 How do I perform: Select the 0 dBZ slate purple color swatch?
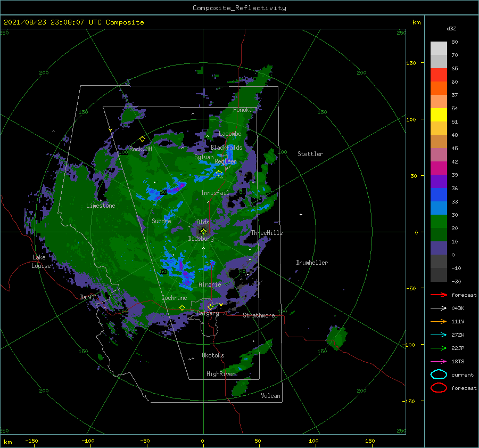point(439,248)
